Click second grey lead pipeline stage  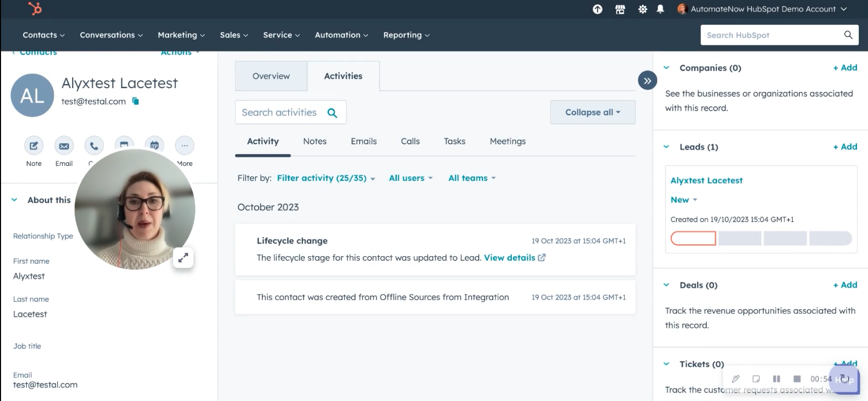point(740,238)
